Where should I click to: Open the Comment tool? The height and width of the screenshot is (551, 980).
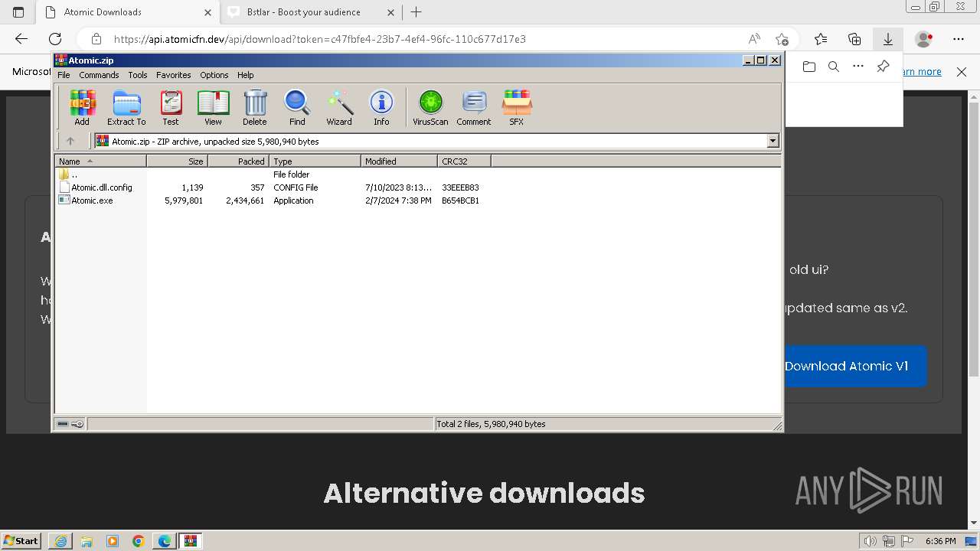coord(474,107)
